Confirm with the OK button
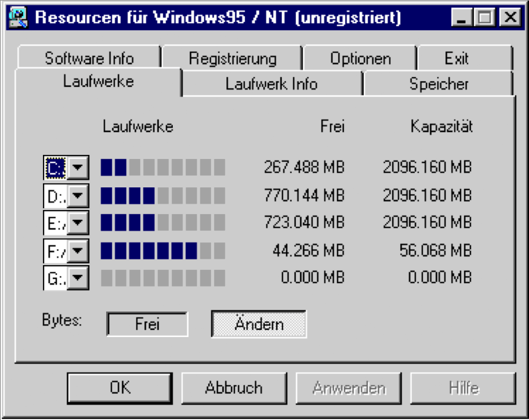This screenshot has height=420, width=529. tap(119, 388)
